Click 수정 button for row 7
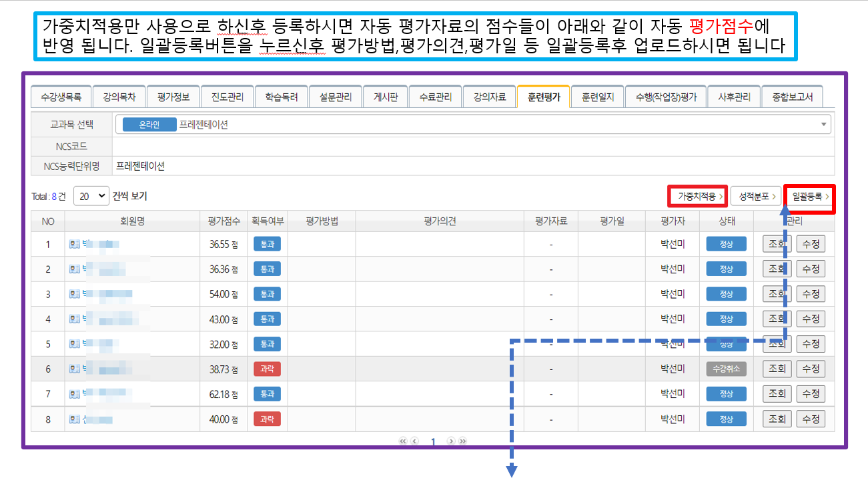The width and height of the screenshot is (868, 482). click(811, 394)
